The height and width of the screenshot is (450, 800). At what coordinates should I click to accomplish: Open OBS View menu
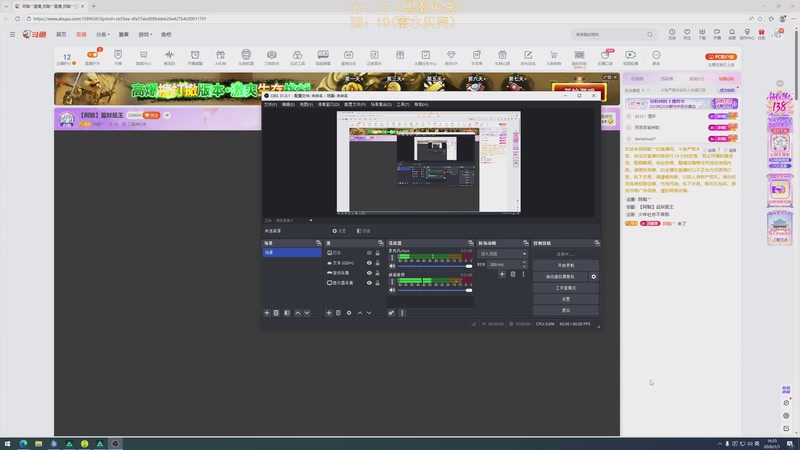click(x=306, y=105)
